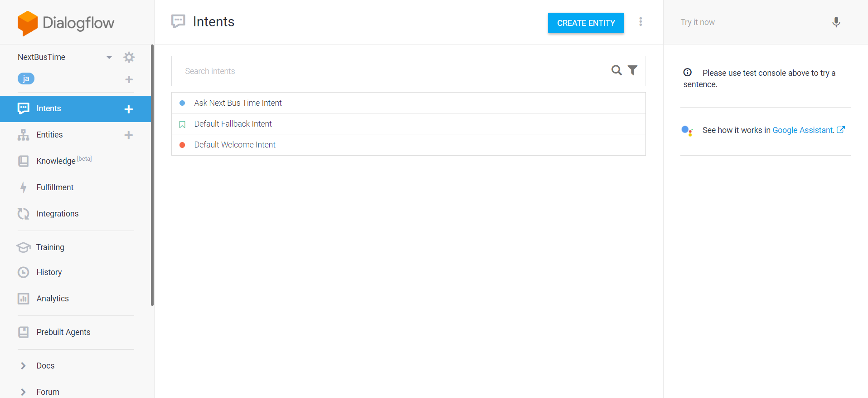The height and width of the screenshot is (398, 868).
Task: Click the Intents page header icon
Action: tap(178, 21)
